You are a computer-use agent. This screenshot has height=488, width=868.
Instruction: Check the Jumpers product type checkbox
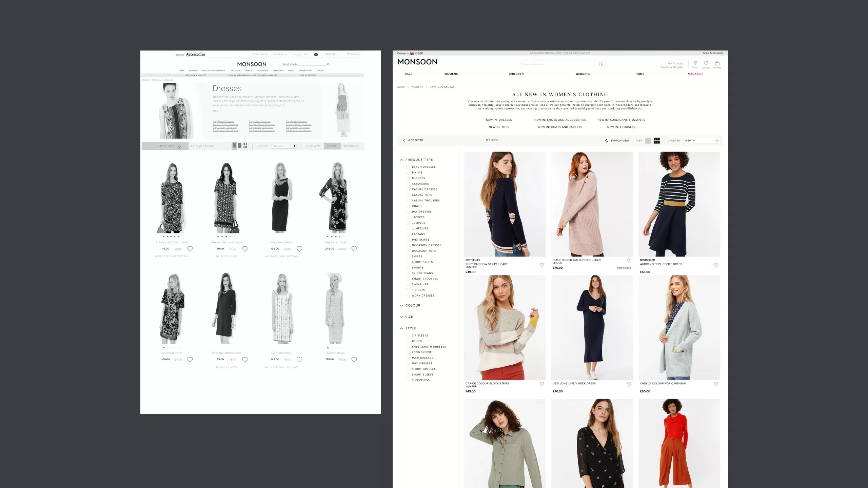coord(408,223)
